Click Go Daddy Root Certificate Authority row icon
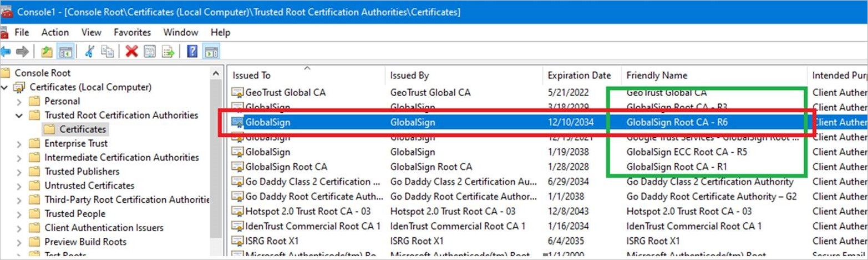 pyautogui.click(x=237, y=196)
